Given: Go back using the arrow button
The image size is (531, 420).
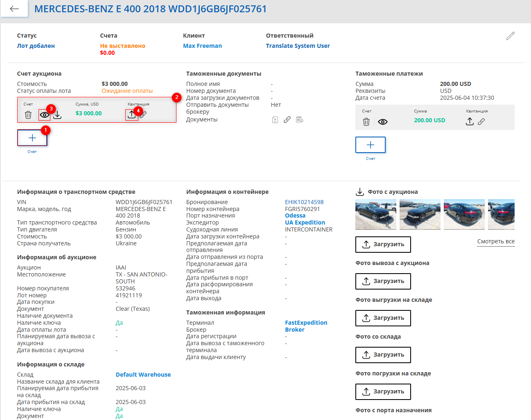Looking at the screenshot, I should click(x=14, y=9).
